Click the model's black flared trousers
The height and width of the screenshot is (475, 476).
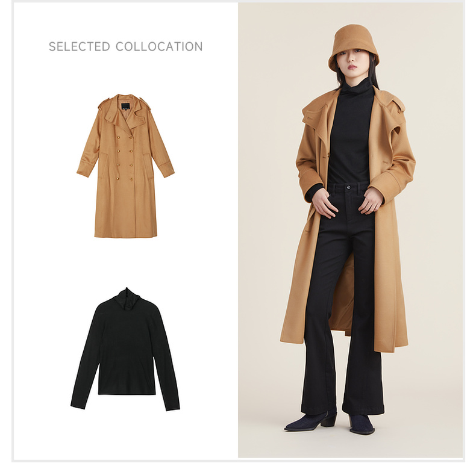click(342, 297)
